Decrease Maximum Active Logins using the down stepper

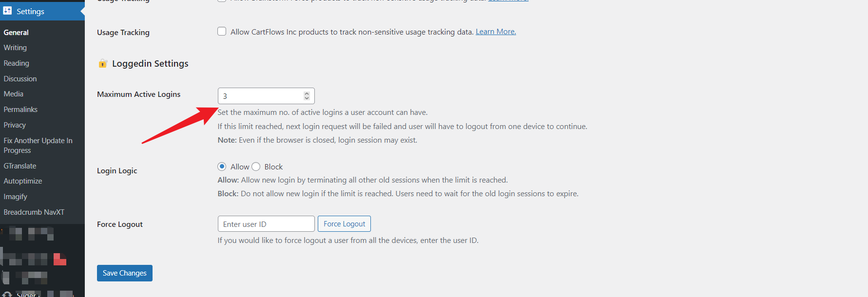click(307, 98)
